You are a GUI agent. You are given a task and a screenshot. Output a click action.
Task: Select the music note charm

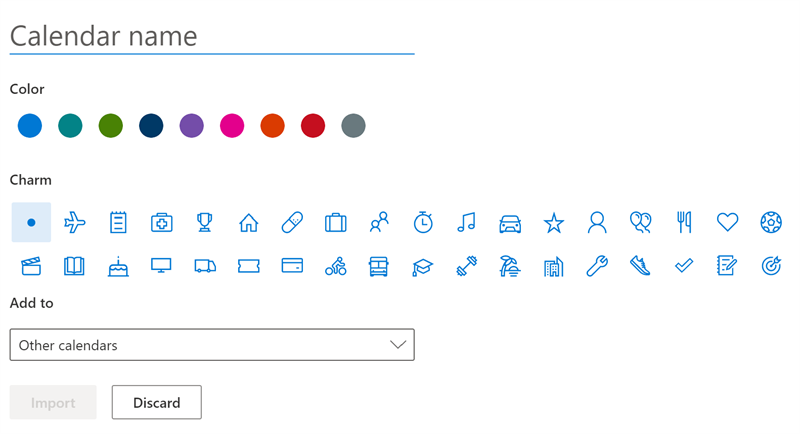coord(466,222)
